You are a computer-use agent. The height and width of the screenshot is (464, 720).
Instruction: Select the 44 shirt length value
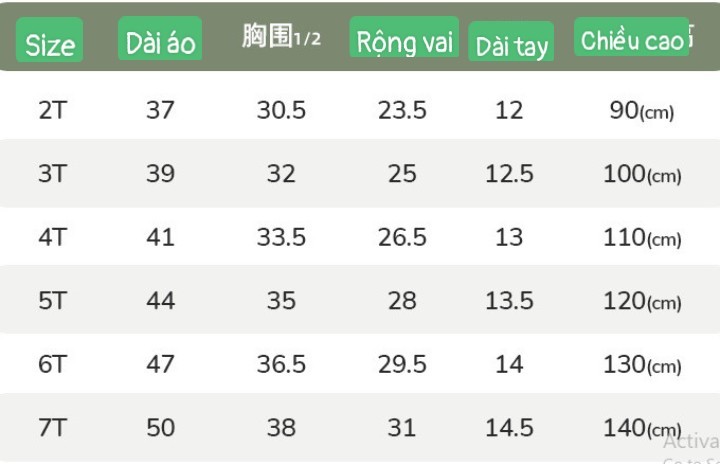pyautogui.click(x=160, y=301)
